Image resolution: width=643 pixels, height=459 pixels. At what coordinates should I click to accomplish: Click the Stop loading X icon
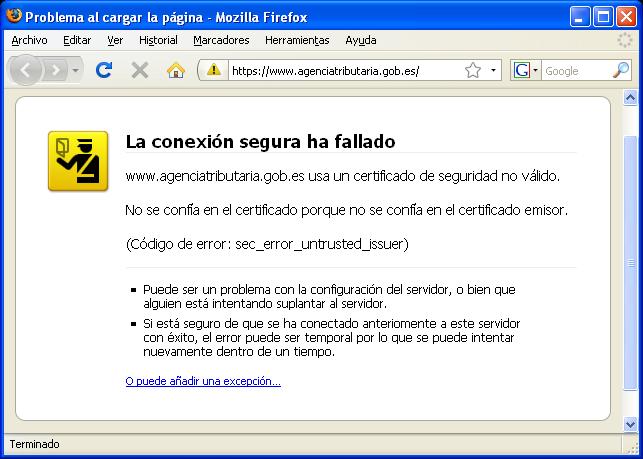[140, 70]
